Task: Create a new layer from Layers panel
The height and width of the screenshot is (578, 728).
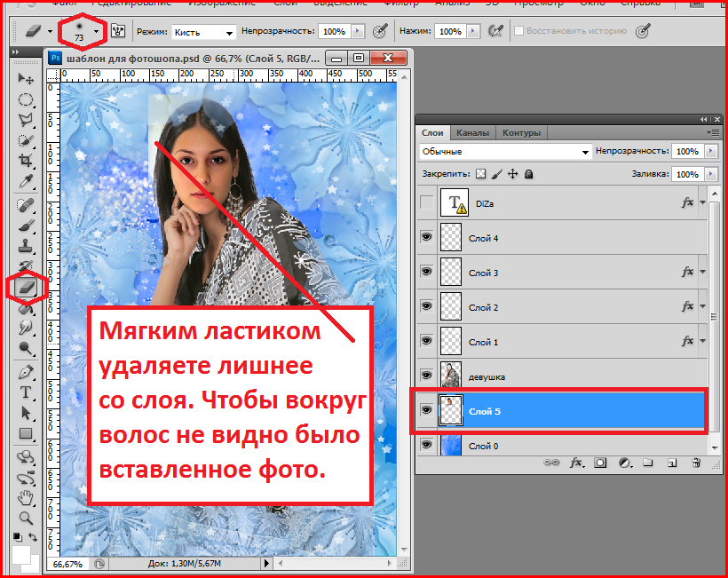Action: 672,463
